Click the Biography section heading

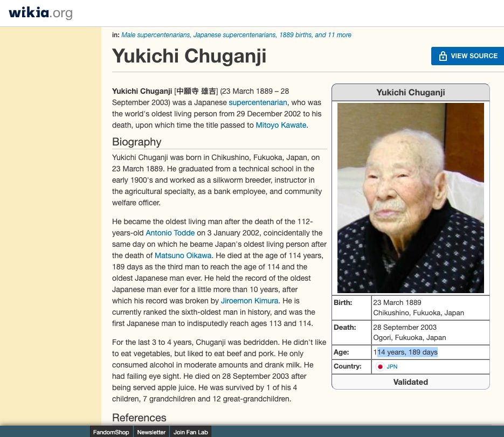(137, 142)
